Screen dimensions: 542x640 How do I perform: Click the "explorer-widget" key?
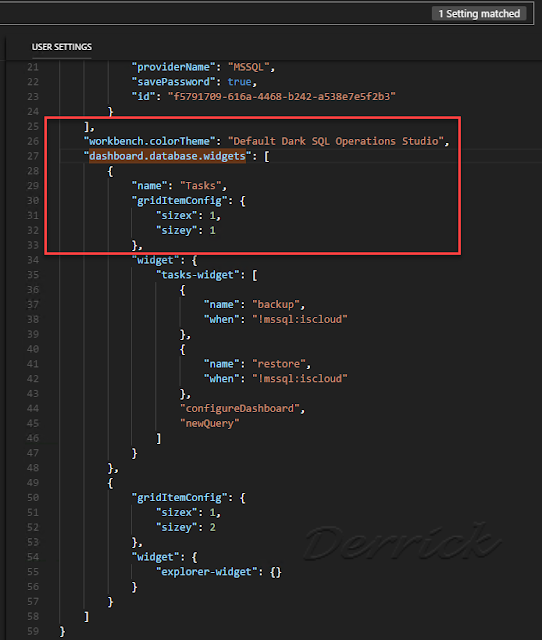pos(206,572)
